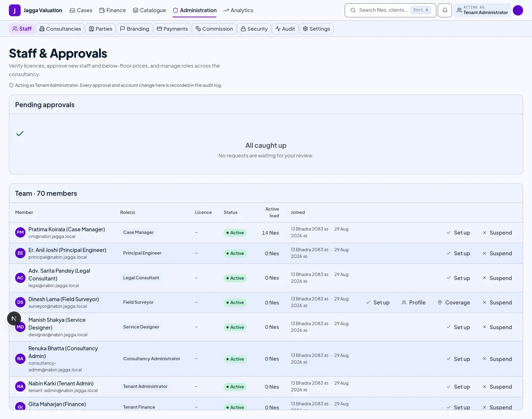This screenshot has width=532, height=419.
Task: Click the Active status badge for Pratima Koirala
Action: (235, 233)
